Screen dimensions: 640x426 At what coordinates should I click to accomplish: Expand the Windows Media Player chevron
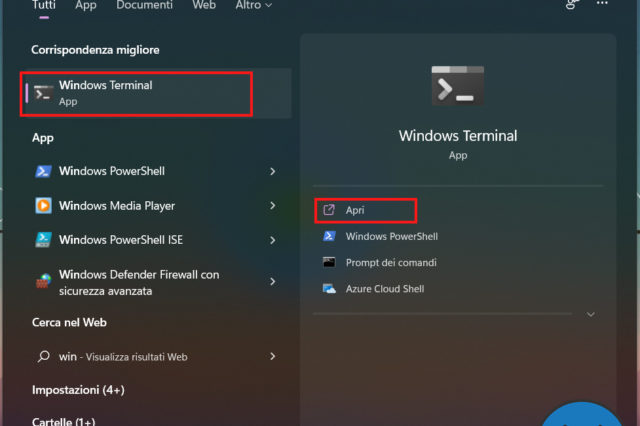point(273,206)
